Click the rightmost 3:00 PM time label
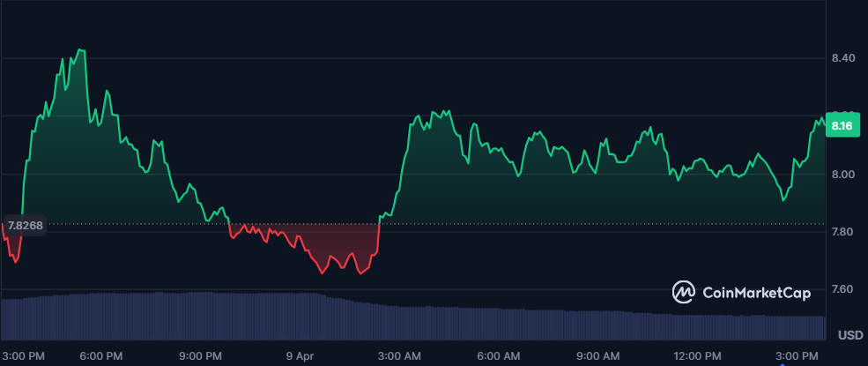Viewport: 868px width, 366px height. [797, 355]
